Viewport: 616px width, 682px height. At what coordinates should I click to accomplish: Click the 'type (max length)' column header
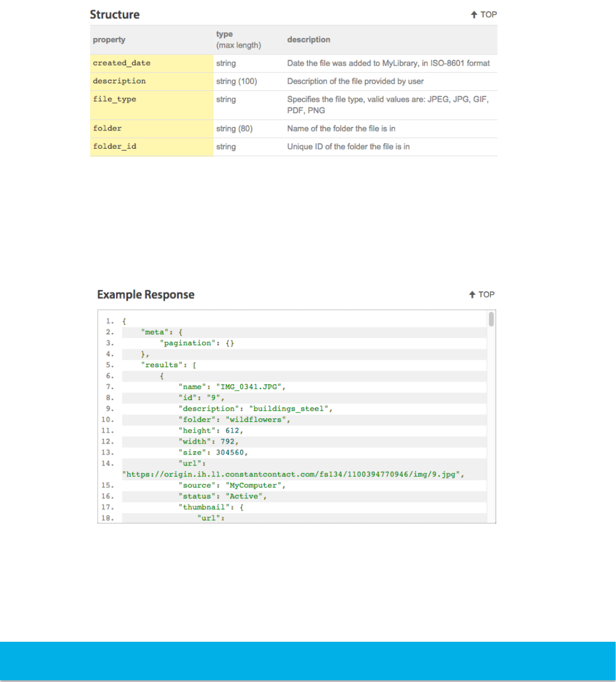[238, 40]
